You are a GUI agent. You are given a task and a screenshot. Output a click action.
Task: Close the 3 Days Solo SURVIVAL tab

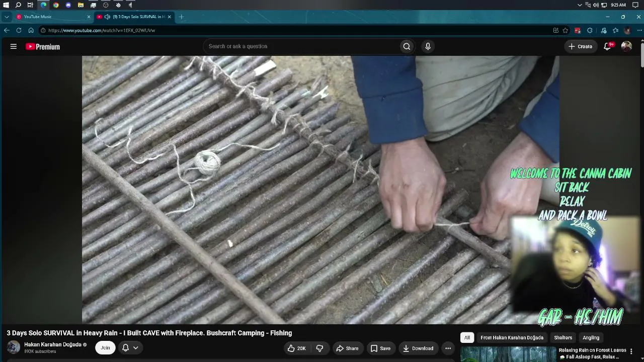click(169, 17)
